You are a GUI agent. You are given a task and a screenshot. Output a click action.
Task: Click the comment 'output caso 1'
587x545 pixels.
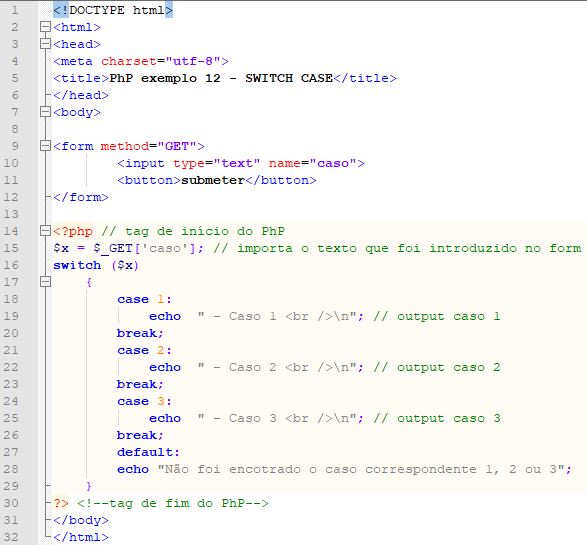(x=448, y=316)
